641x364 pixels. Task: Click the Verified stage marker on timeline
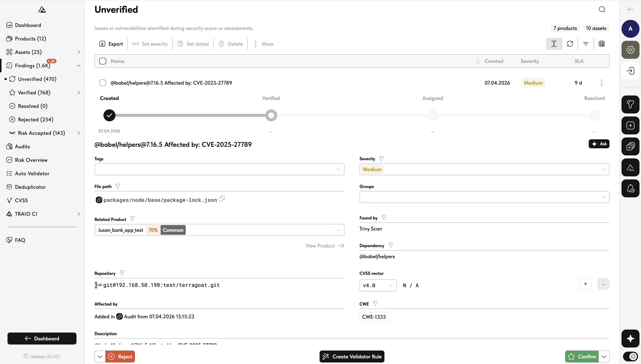(x=271, y=115)
